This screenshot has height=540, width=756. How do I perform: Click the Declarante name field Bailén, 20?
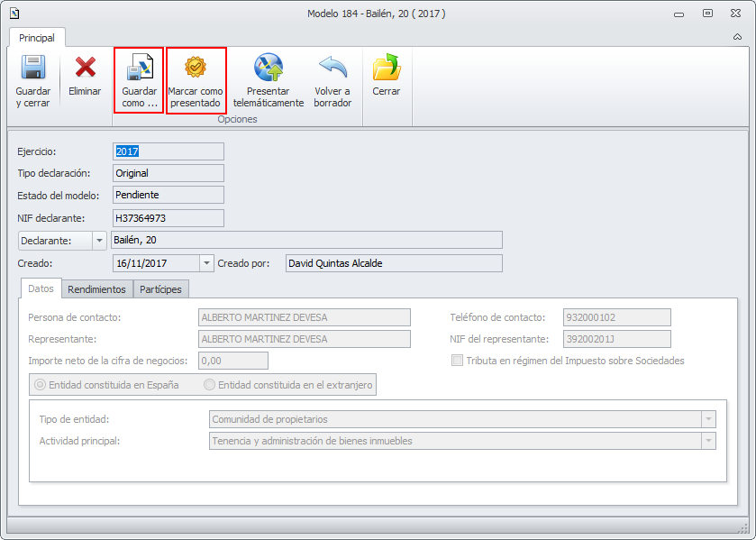point(306,240)
